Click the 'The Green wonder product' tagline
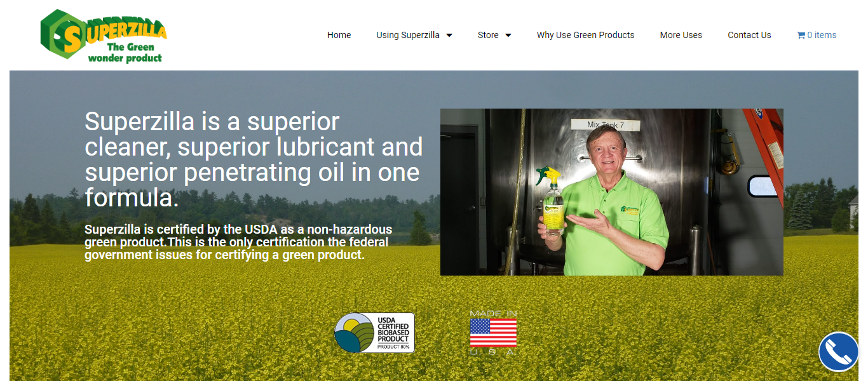 [125, 53]
